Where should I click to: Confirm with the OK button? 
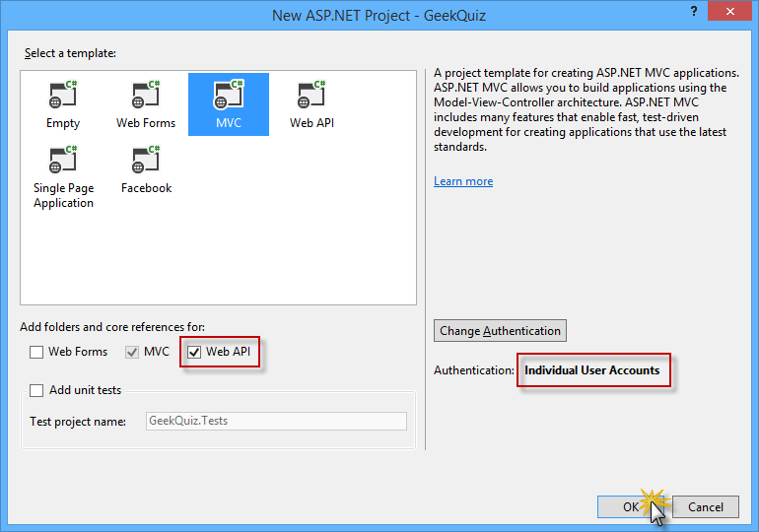(x=630, y=506)
